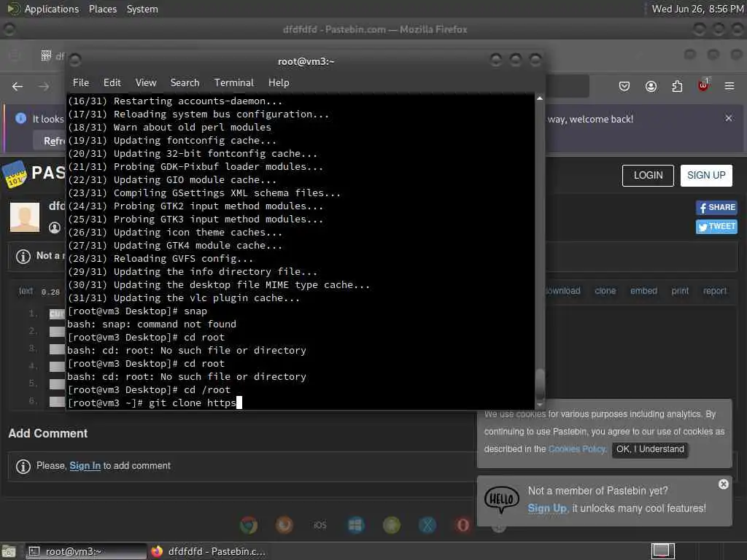The height and width of the screenshot is (560, 747).
Task: Click the Firefox back arrow
Action: (18, 86)
